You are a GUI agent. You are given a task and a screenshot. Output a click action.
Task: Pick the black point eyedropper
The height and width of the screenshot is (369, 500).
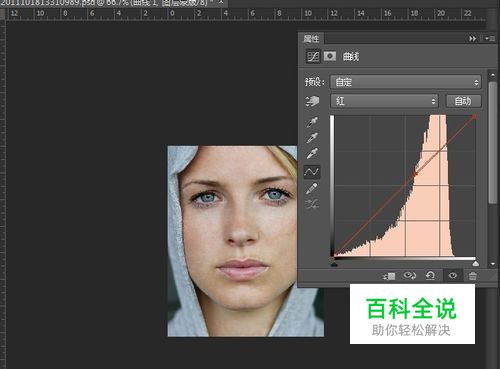pyautogui.click(x=312, y=122)
